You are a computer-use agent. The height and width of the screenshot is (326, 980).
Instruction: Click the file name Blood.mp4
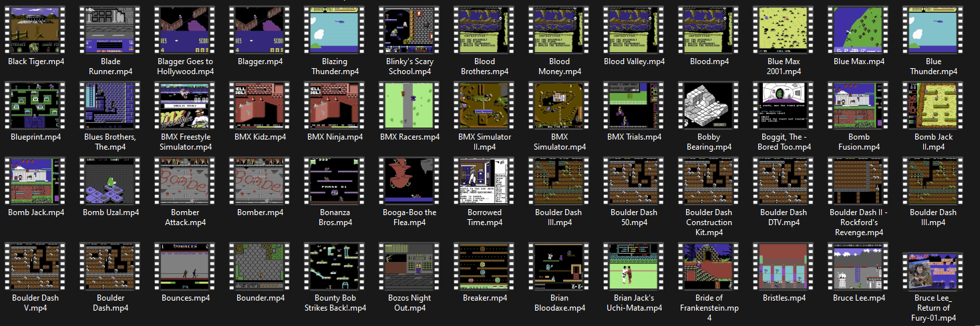click(x=709, y=61)
